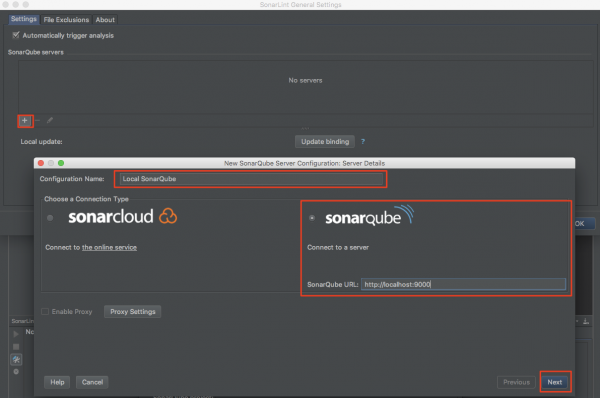The width and height of the screenshot is (600, 398).
Task: Open the About tab
Action: pos(105,20)
